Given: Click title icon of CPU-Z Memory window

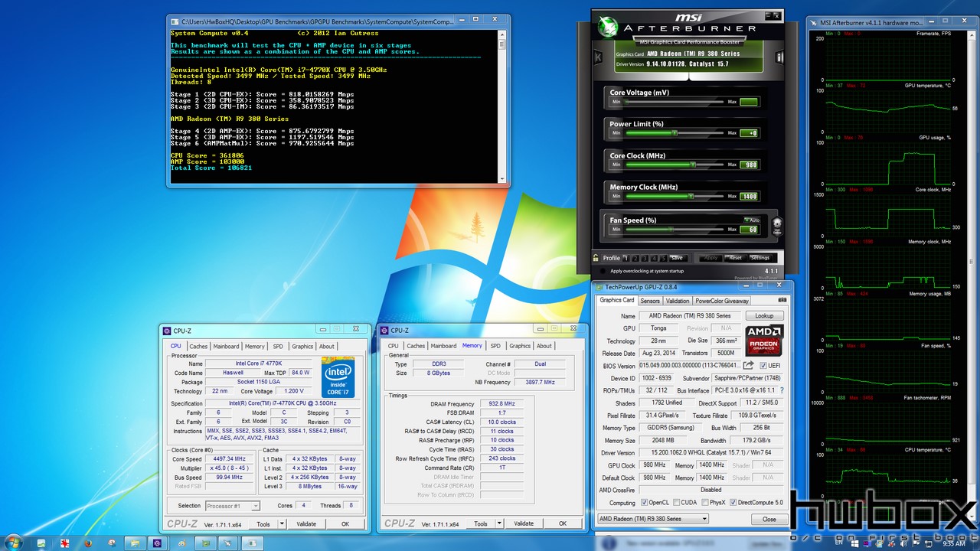Looking at the screenshot, I should pyautogui.click(x=384, y=331).
